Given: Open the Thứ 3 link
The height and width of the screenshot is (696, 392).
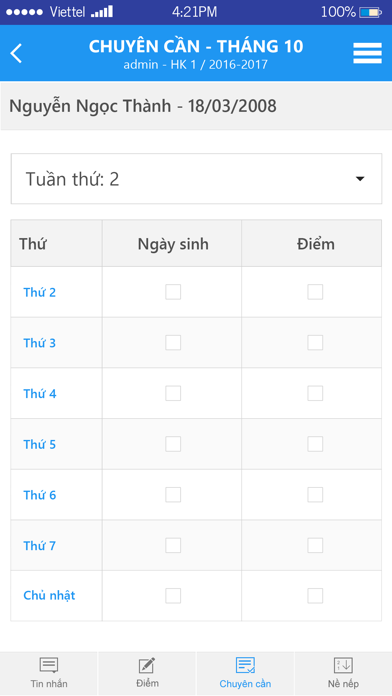Looking at the screenshot, I should (x=40, y=343).
